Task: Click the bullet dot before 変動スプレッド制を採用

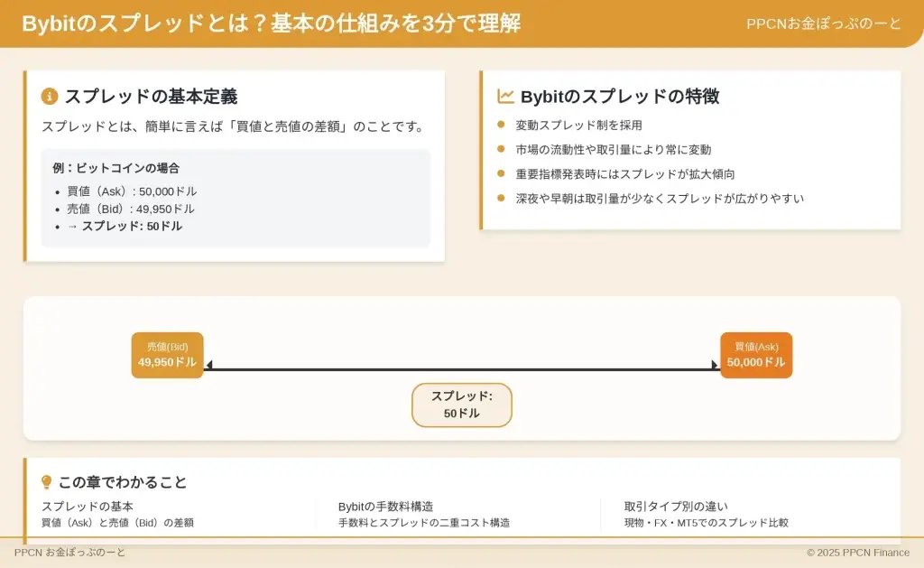Action: (x=502, y=125)
